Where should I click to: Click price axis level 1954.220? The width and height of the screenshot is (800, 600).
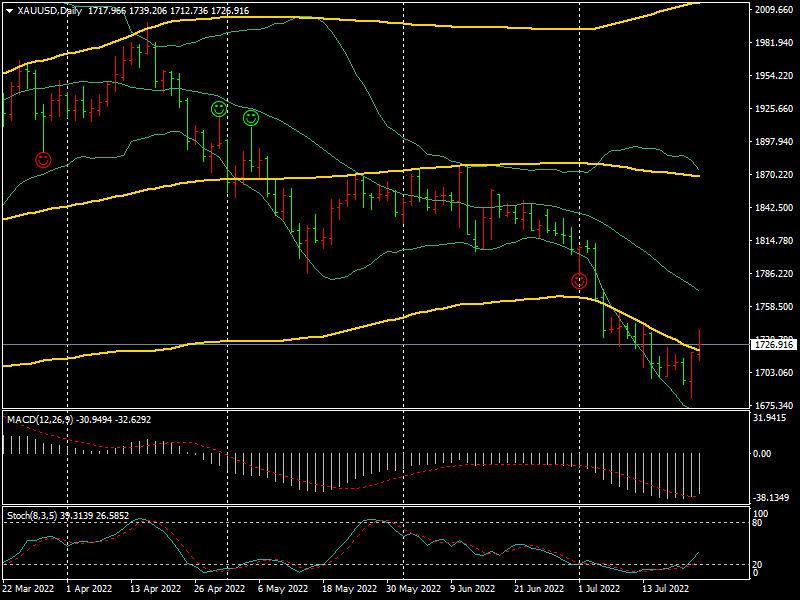pyautogui.click(x=774, y=76)
